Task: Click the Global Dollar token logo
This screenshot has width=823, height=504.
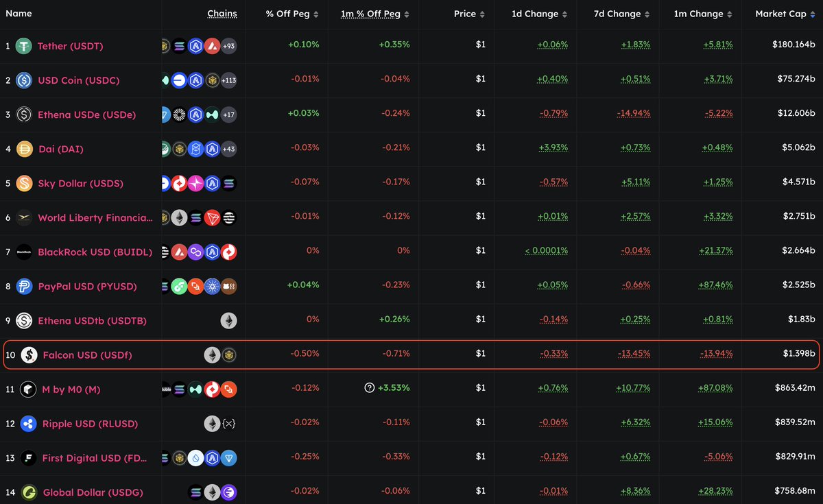Action: pos(28,492)
